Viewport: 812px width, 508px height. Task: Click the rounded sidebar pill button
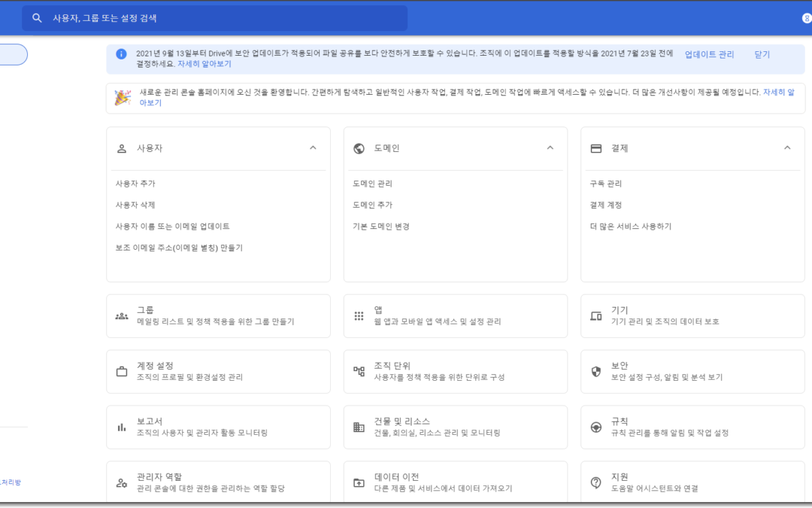[14, 54]
